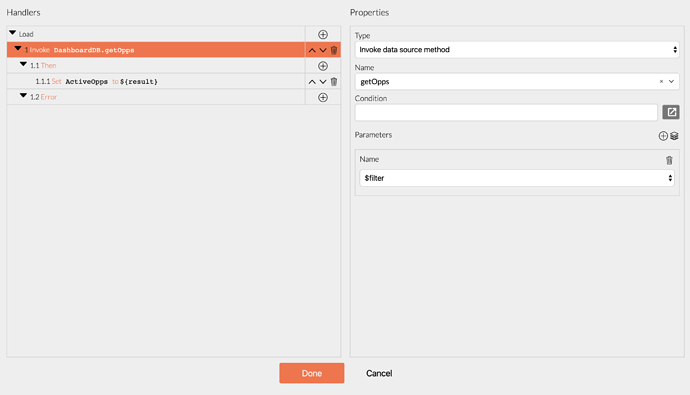Click the Done button

[x=312, y=373]
